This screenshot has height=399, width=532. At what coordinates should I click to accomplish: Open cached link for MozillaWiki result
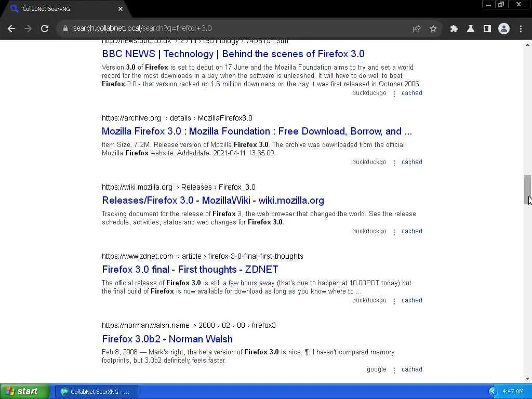(x=412, y=231)
